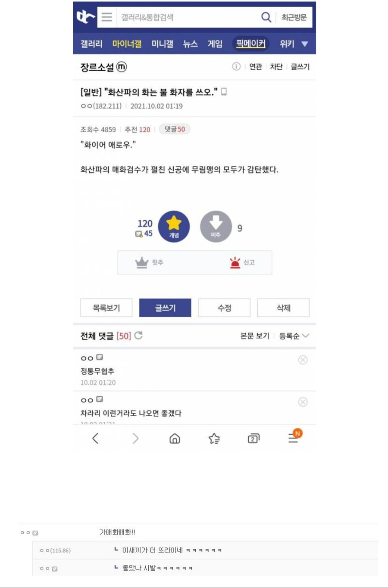Refresh the comments list icon
The width and height of the screenshot is (388, 588).
coord(138,336)
